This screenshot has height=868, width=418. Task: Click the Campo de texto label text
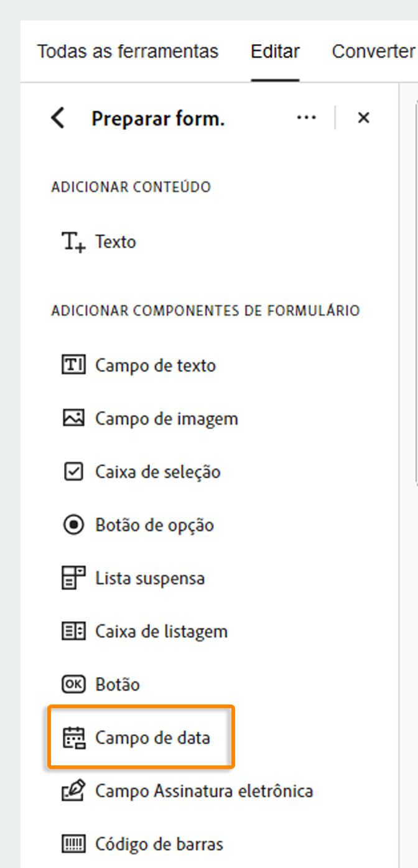pyautogui.click(x=156, y=365)
